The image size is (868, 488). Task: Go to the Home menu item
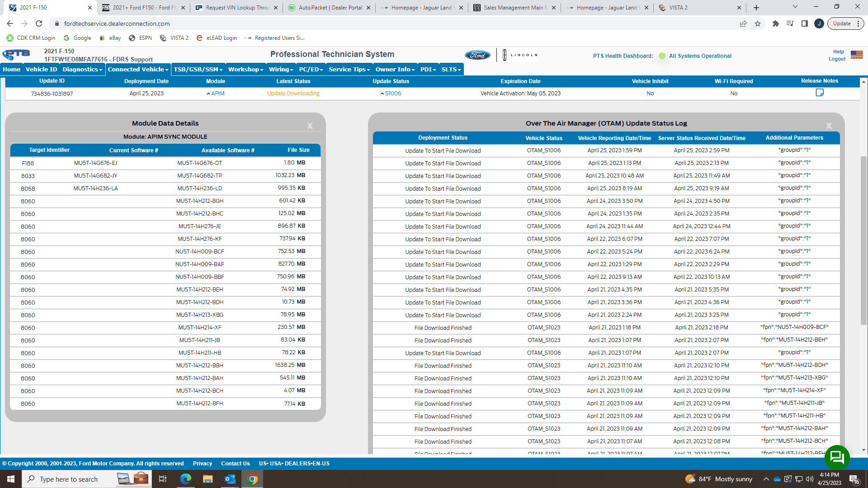pyautogui.click(x=12, y=69)
